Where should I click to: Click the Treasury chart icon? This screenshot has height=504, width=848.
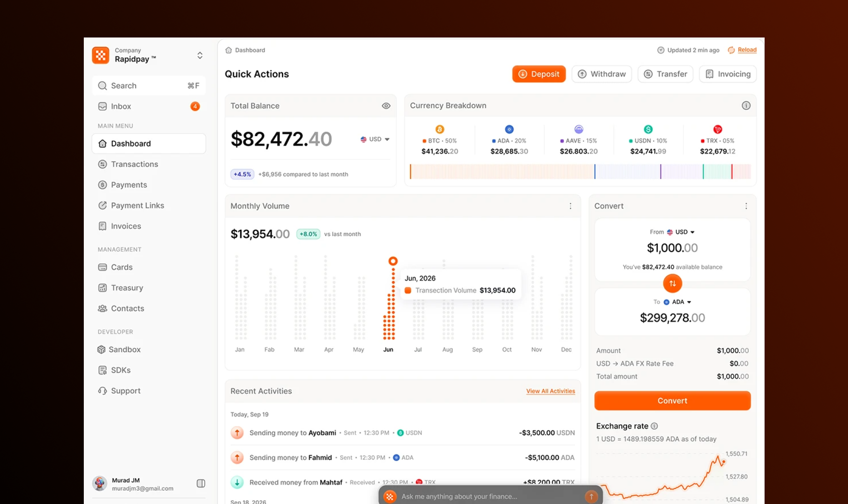pyautogui.click(x=102, y=288)
